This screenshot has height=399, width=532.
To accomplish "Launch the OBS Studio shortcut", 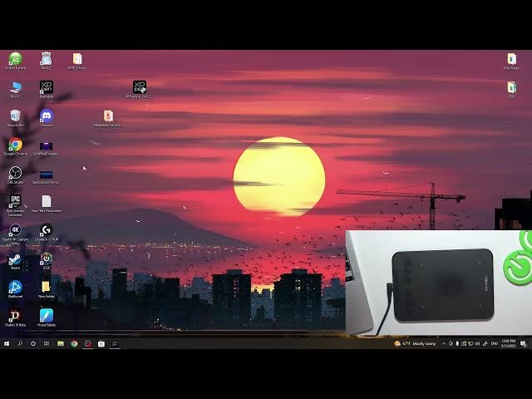I will 15,175.
